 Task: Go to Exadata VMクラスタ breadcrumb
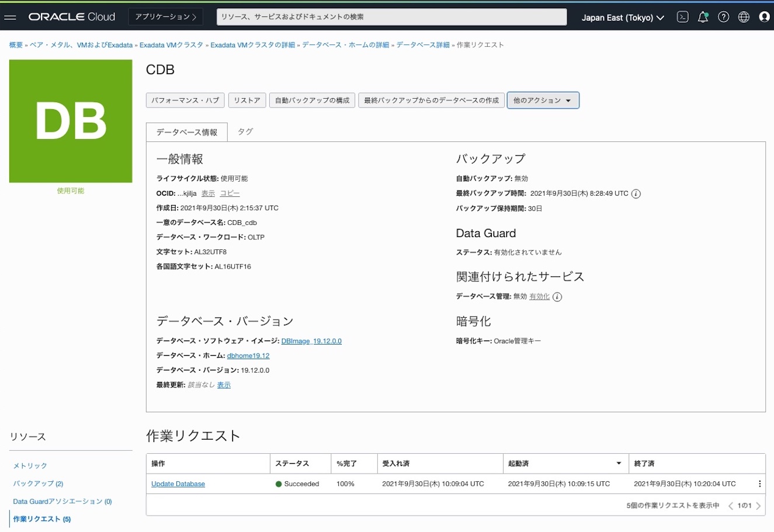[171, 45]
